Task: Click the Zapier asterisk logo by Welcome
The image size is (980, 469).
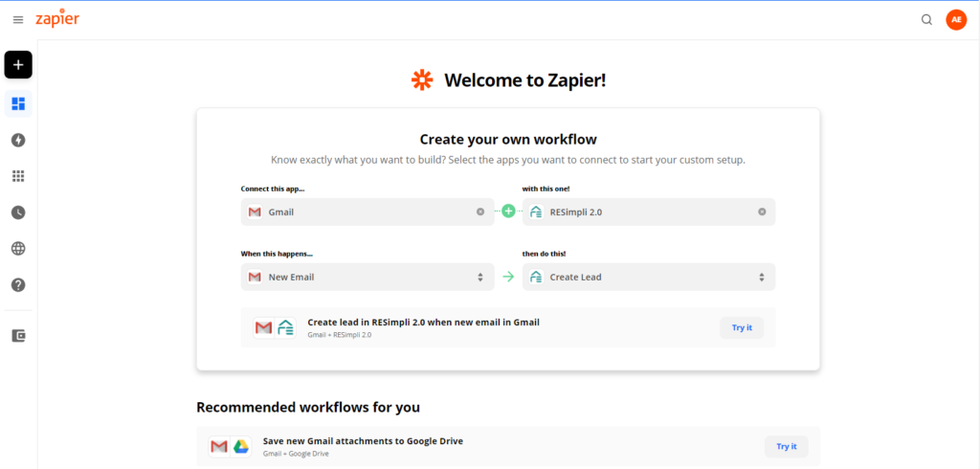Action: pyautogui.click(x=422, y=80)
